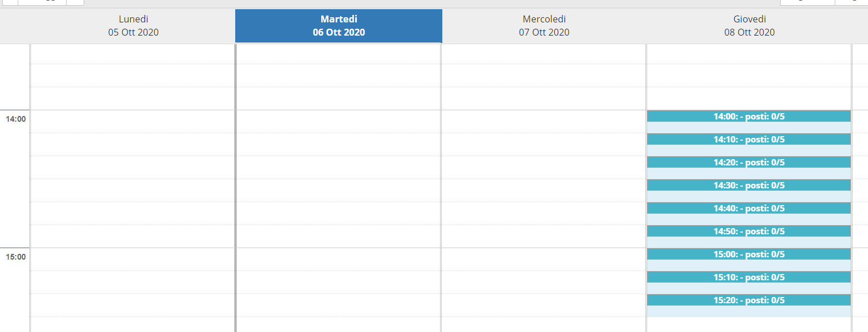This screenshot has height=332, width=868.
Task: Click the 14:20 appointment slot
Action: coord(749,162)
